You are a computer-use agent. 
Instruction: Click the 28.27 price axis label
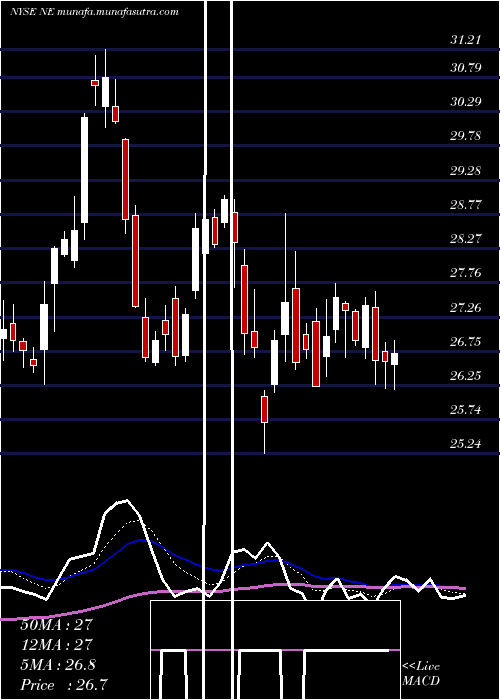point(465,238)
